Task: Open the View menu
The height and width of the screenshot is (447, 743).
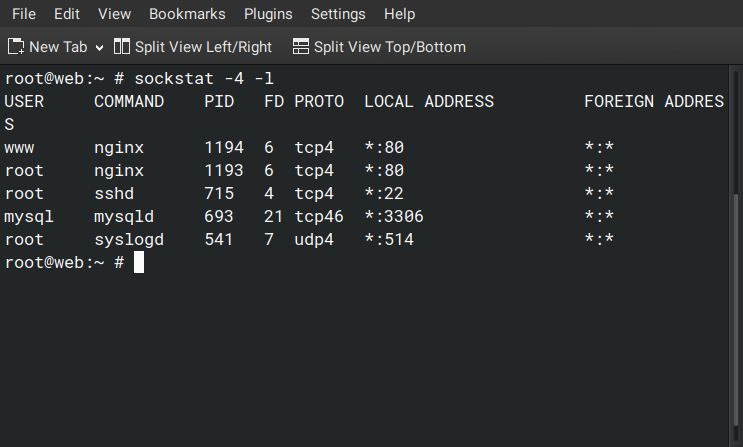Action: pos(114,14)
